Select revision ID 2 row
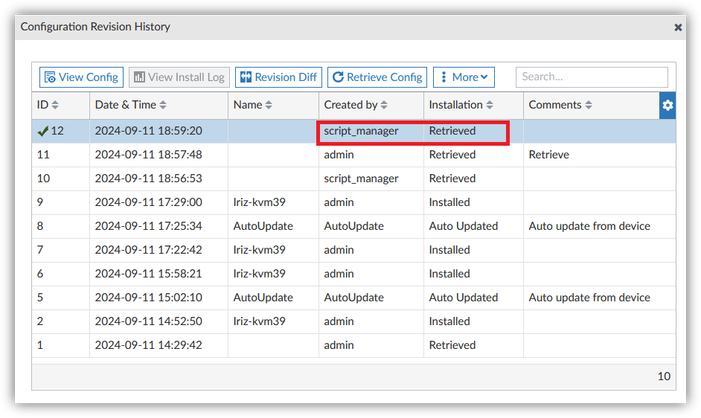701x418 pixels. click(x=353, y=321)
